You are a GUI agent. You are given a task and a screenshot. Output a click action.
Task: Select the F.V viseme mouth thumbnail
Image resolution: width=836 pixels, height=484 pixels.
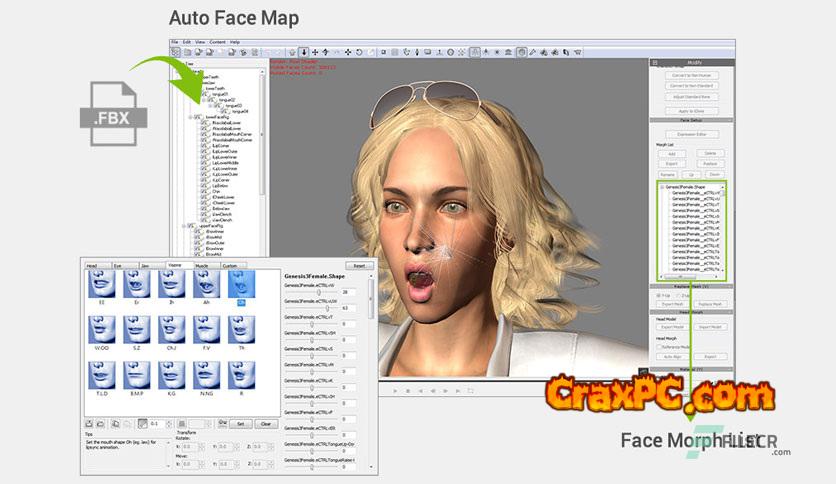coord(206,331)
